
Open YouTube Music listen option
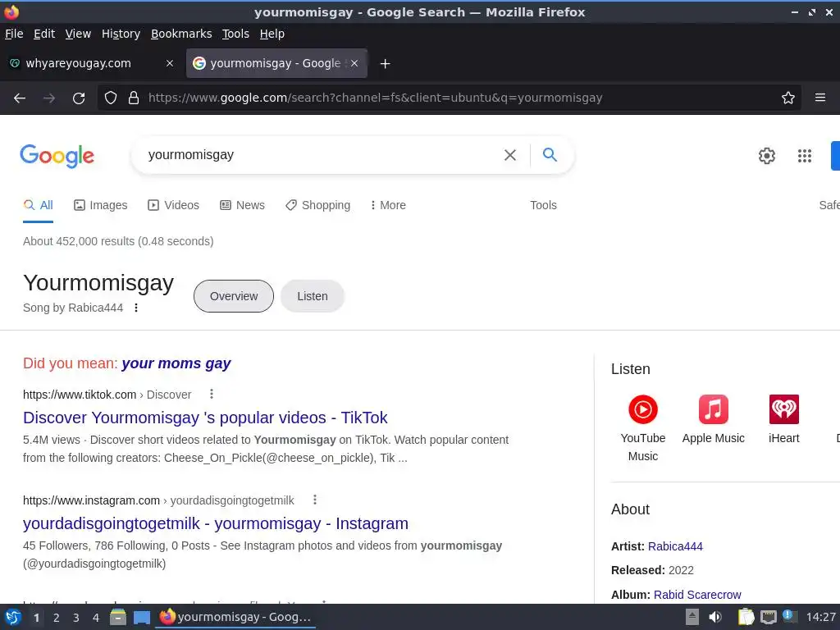[643, 427]
